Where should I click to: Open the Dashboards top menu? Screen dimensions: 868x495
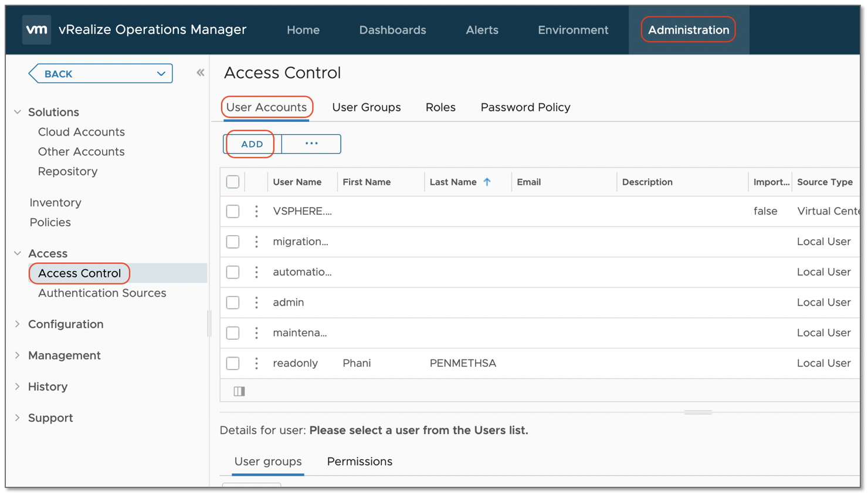pos(392,30)
